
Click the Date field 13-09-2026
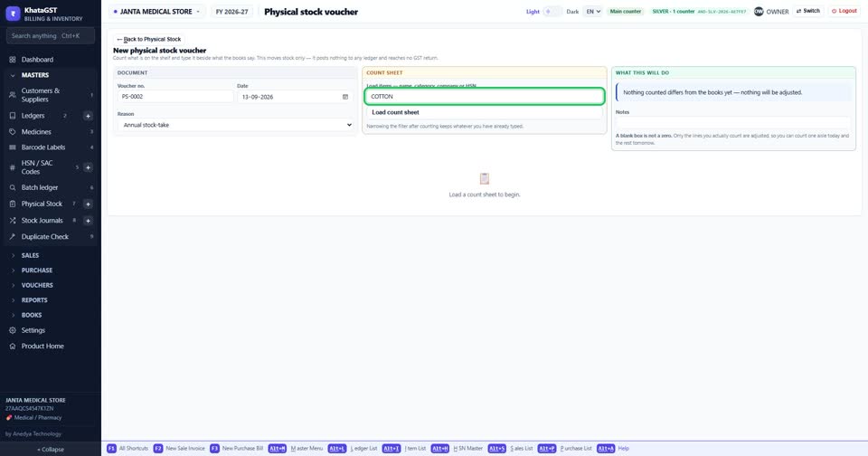296,97
